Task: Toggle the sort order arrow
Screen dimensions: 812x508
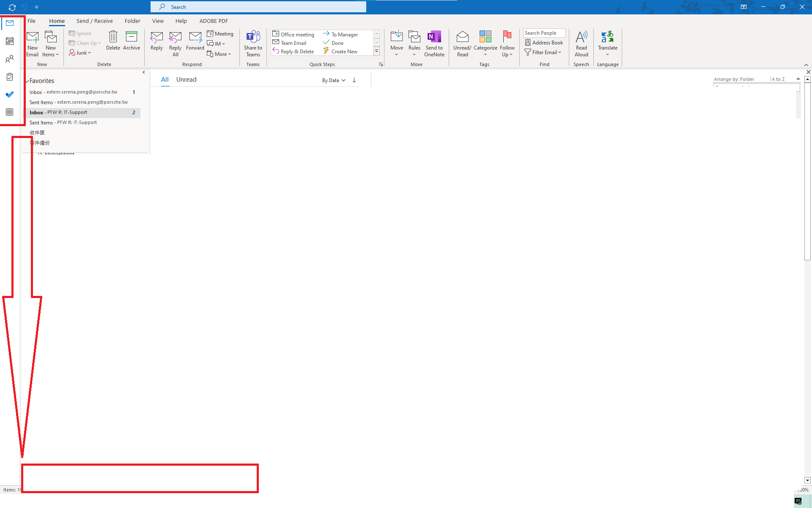Action: [x=354, y=80]
